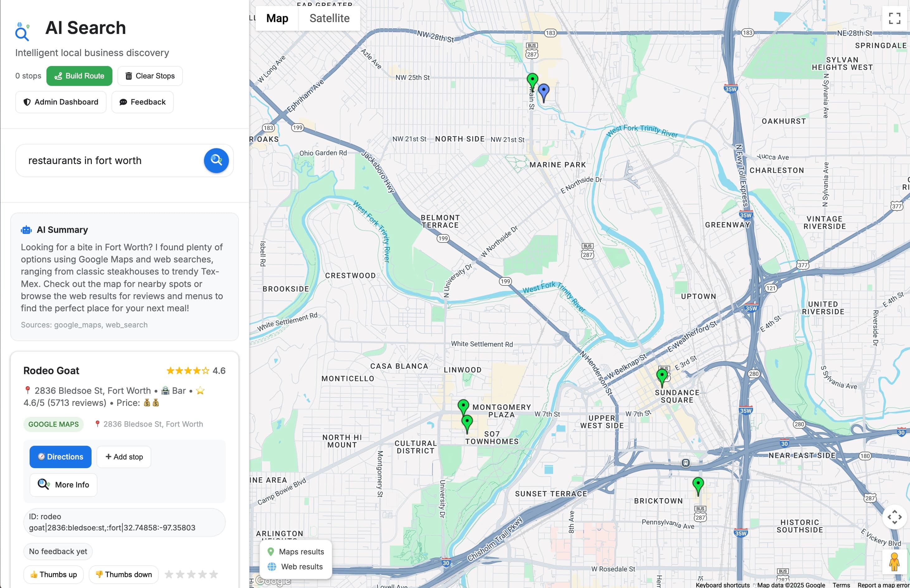The width and height of the screenshot is (910, 588).
Task: Open the Rodeo Goat ID details box
Action: pyautogui.click(x=124, y=522)
